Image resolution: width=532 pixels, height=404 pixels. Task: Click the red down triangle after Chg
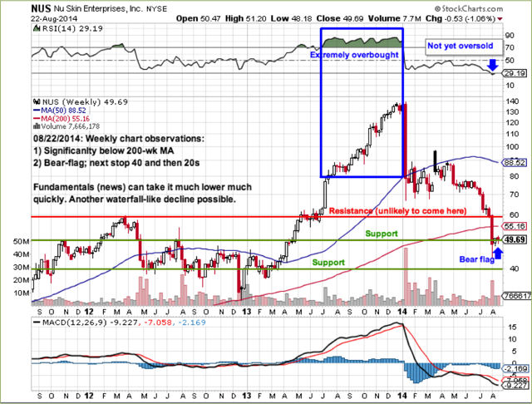[x=500, y=18]
